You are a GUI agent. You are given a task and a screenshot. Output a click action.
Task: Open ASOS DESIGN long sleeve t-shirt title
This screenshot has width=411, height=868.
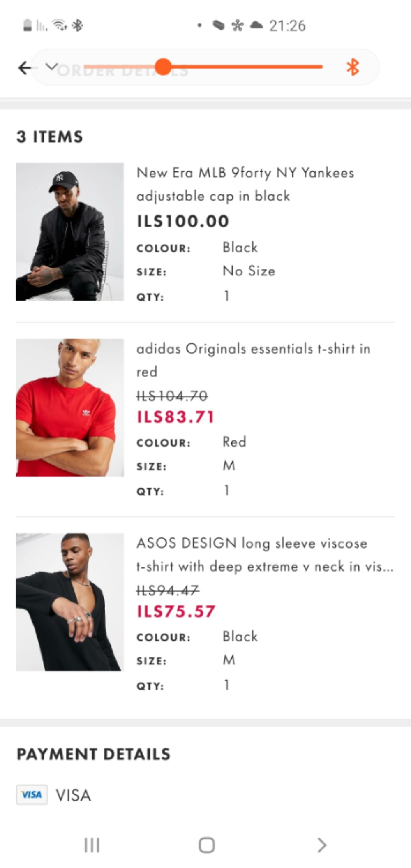click(264, 554)
